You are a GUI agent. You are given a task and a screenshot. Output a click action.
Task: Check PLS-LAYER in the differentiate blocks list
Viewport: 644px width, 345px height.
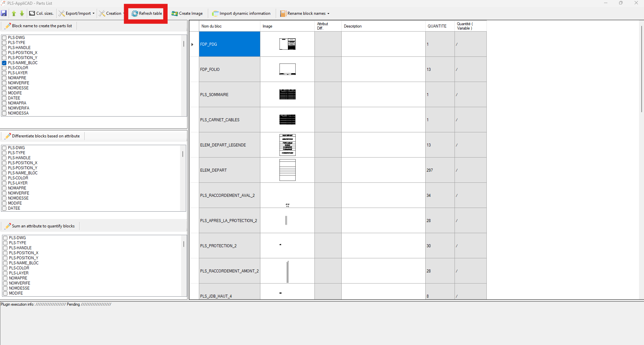click(4, 183)
